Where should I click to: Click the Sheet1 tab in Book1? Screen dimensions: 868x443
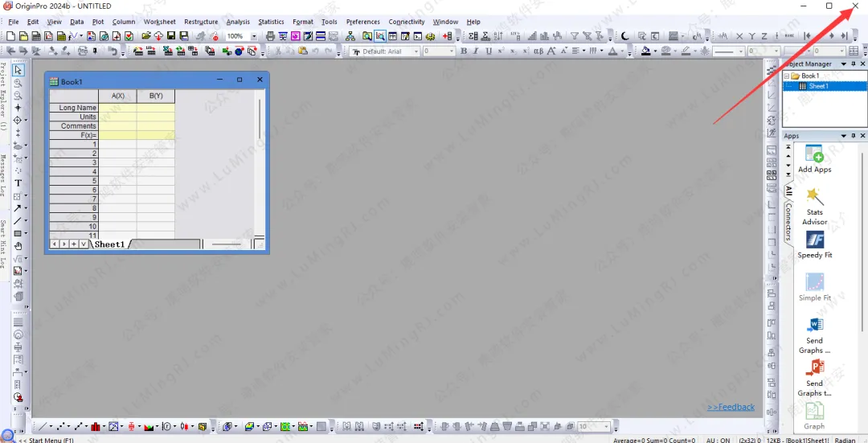[x=110, y=244]
